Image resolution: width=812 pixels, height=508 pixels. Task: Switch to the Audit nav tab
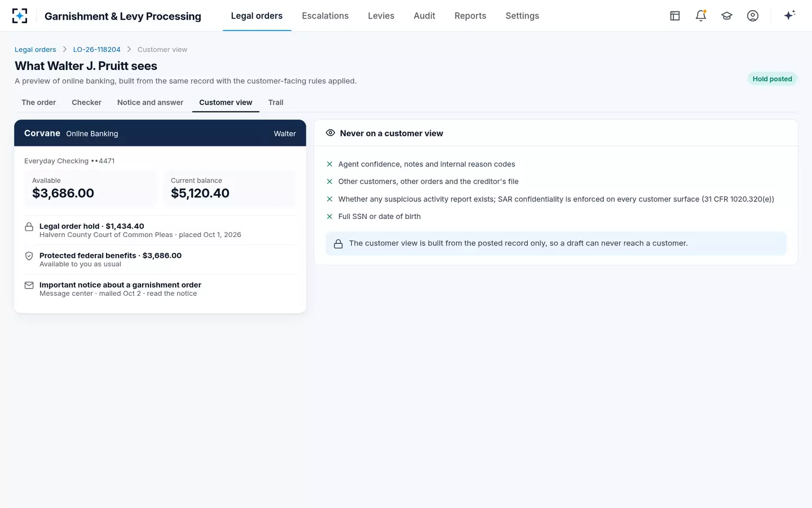425,16
